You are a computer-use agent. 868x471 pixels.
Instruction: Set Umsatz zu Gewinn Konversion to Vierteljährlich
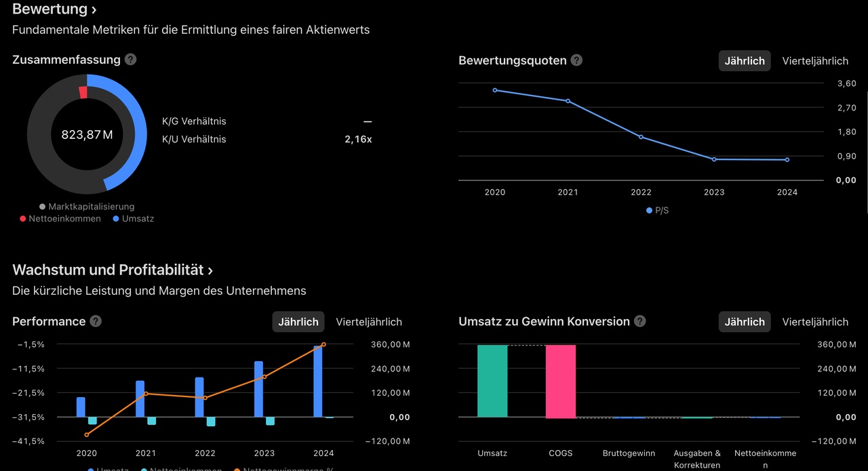click(815, 322)
